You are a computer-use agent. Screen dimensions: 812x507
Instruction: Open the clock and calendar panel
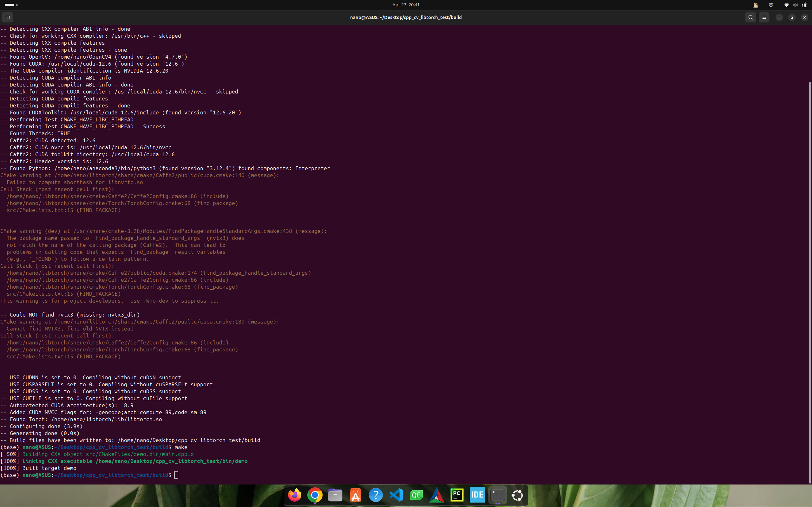(x=406, y=5)
